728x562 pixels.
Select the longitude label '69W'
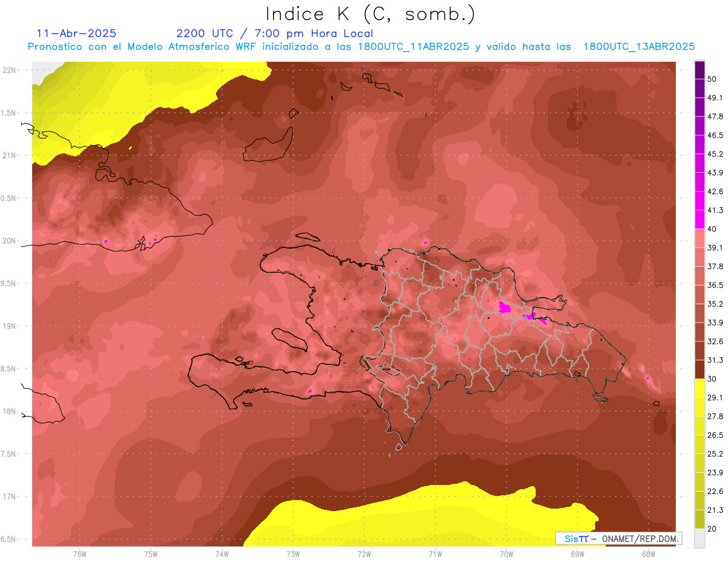tap(577, 554)
